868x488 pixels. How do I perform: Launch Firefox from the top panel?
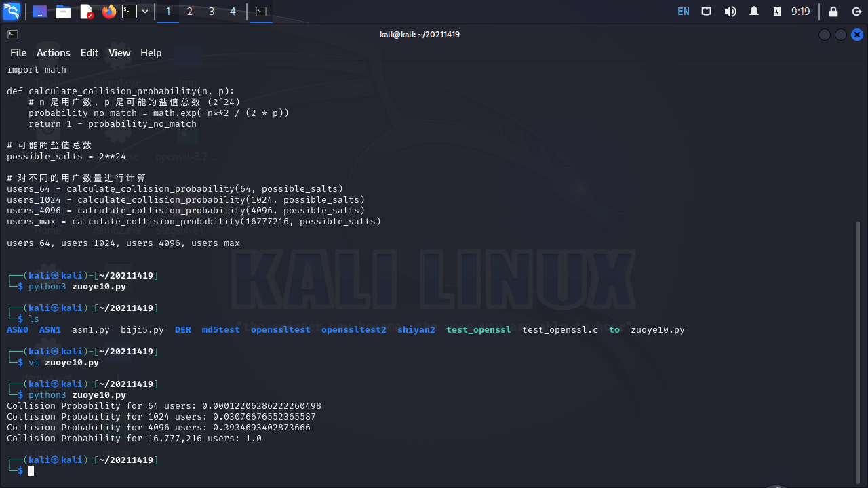click(108, 12)
